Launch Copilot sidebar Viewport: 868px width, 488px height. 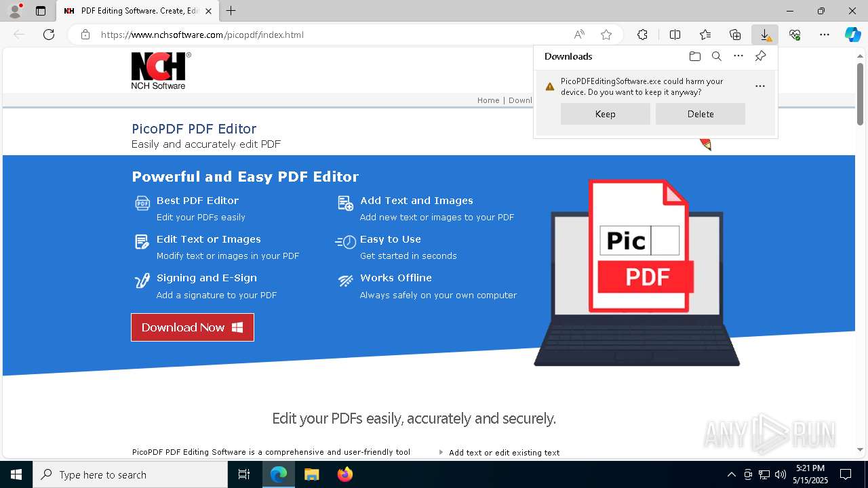(x=852, y=35)
